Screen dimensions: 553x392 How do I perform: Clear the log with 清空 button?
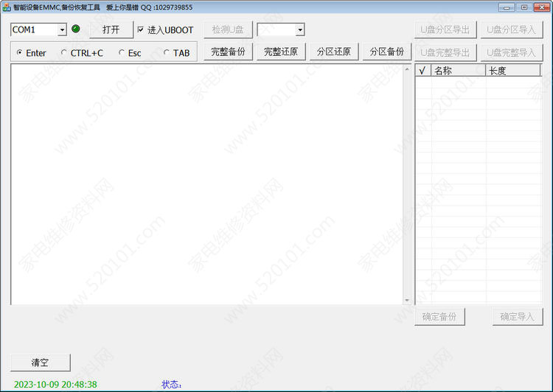point(40,363)
